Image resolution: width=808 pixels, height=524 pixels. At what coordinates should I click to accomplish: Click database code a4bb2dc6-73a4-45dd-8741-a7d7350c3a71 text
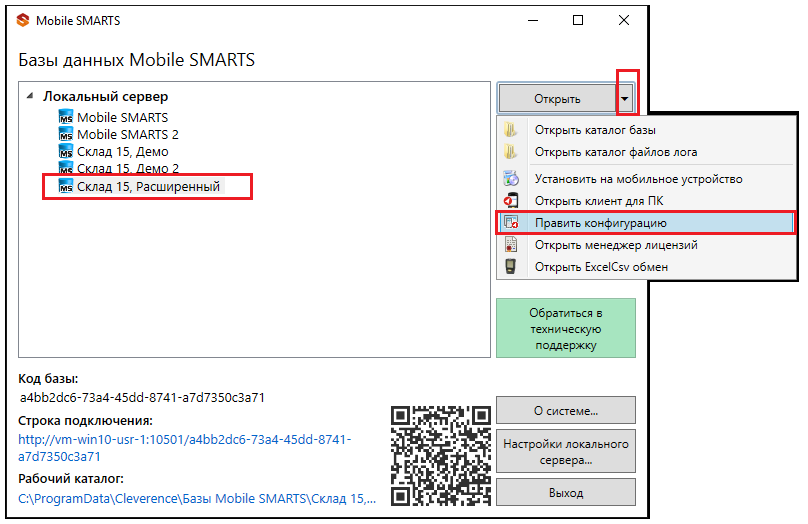click(x=142, y=397)
